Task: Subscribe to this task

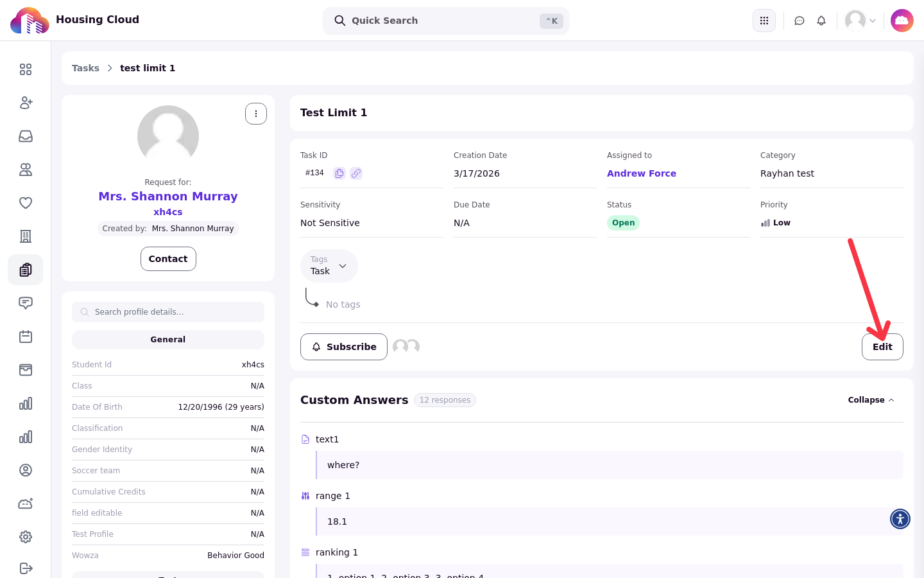Action: [x=344, y=347]
